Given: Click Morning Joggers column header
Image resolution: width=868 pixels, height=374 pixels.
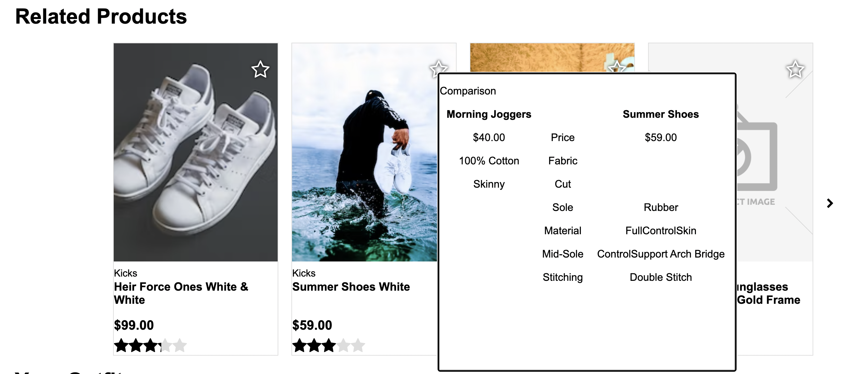Looking at the screenshot, I should click(489, 114).
